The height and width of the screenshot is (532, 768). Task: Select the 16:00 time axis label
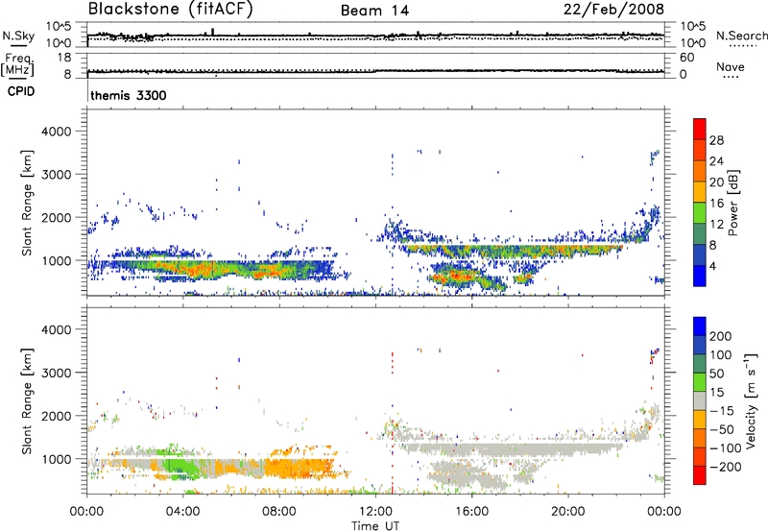[x=471, y=512]
